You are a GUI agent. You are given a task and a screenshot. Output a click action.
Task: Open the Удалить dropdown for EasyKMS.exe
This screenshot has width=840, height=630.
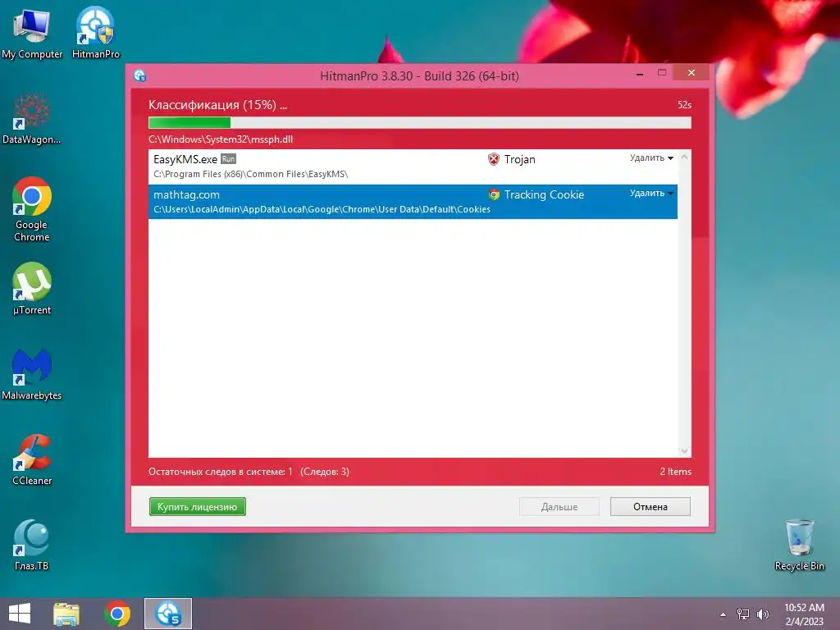[651, 158]
